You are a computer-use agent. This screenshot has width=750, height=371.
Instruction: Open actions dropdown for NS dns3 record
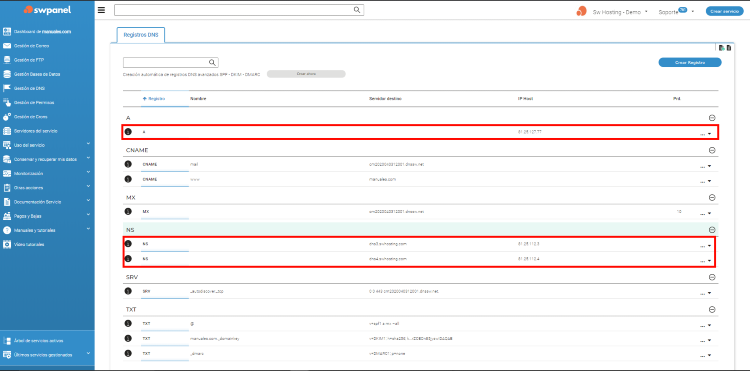(x=706, y=246)
